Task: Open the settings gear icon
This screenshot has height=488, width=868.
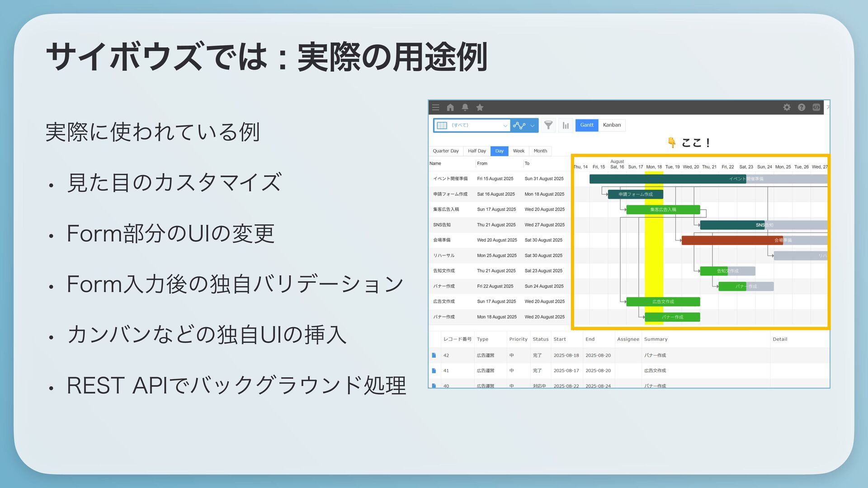Action: (x=787, y=107)
